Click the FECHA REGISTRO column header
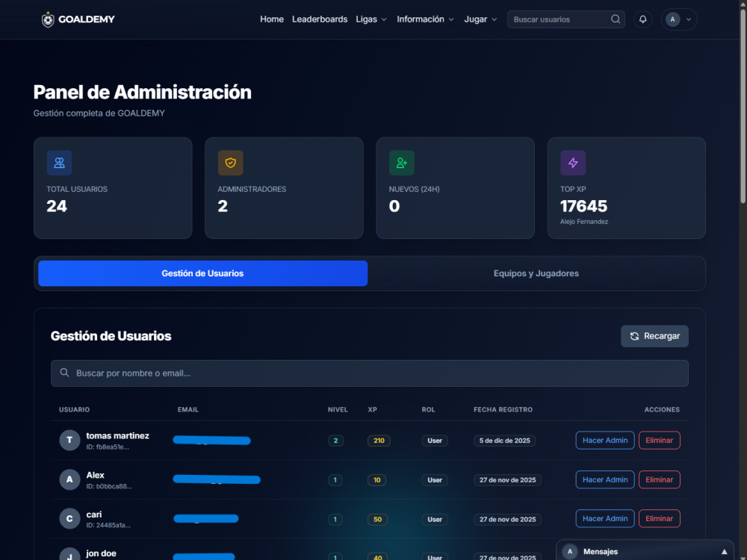The height and width of the screenshot is (560, 747). click(503, 409)
